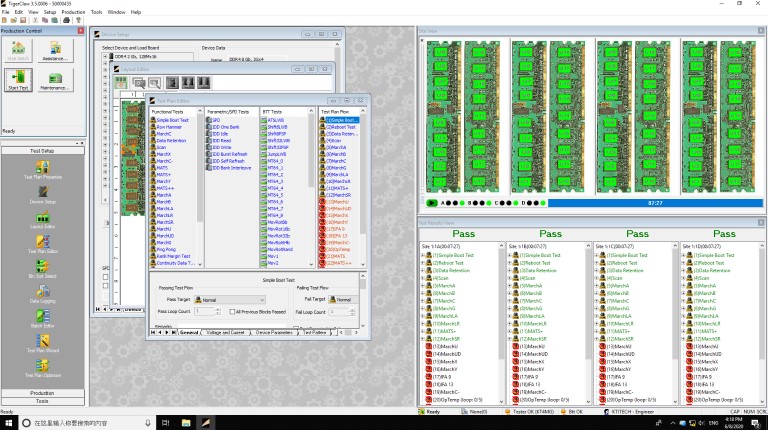Open the Test Plan Wizard
Viewport: 768px width, 430px height.
pos(43,341)
